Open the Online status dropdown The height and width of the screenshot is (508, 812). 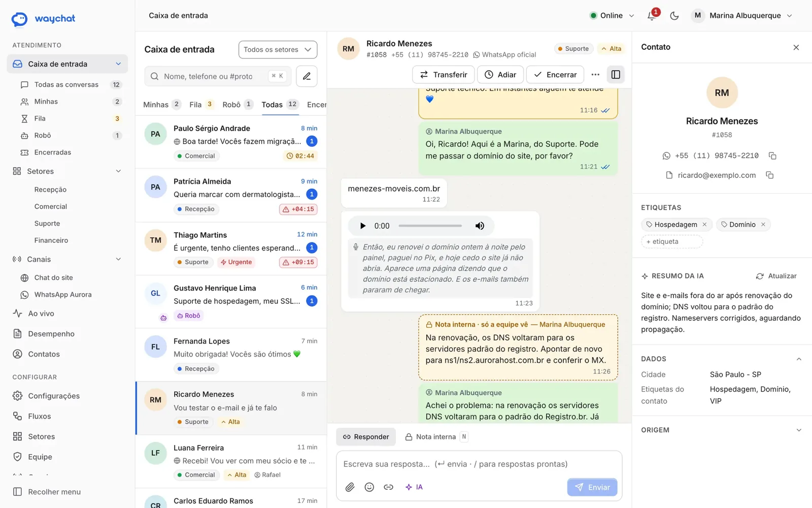(612, 16)
